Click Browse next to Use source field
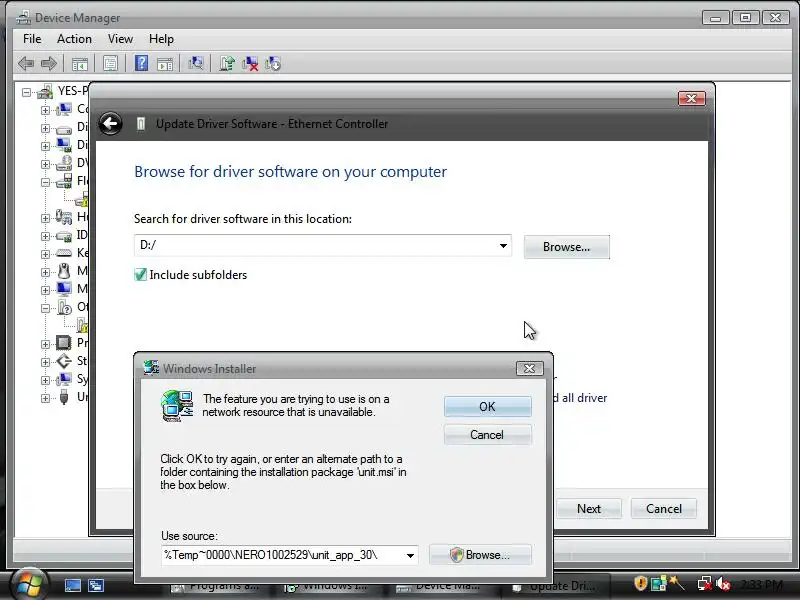This screenshot has height=600, width=800. [x=480, y=555]
